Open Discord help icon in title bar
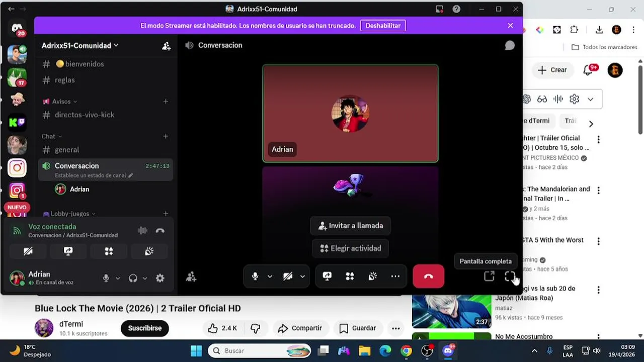 pos(456,9)
